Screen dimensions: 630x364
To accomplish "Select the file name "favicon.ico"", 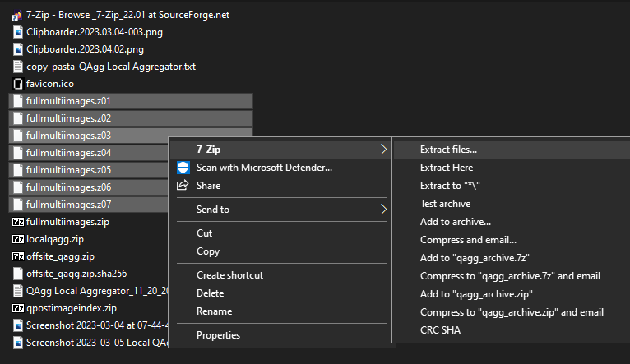I will pyautogui.click(x=50, y=84).
